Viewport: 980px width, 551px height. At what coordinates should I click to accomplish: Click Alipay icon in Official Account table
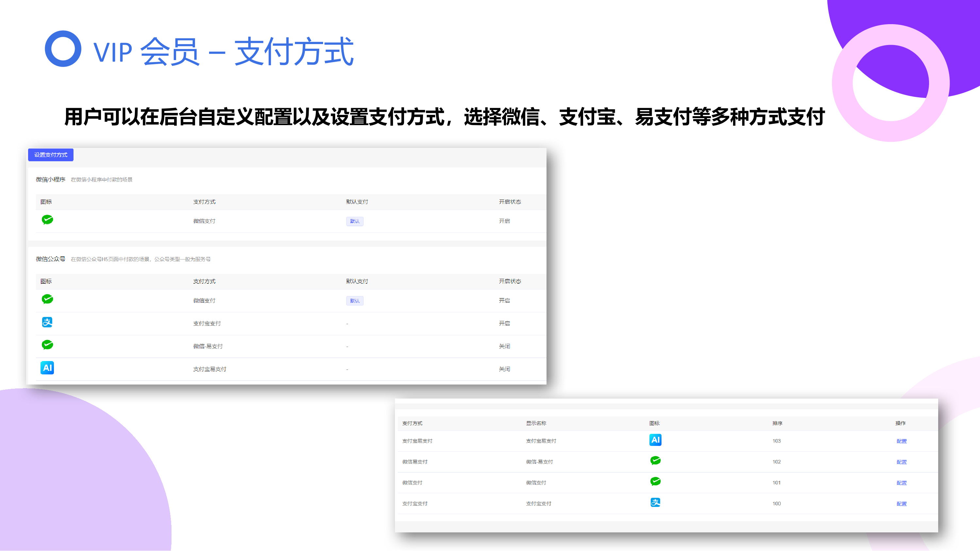pos(47,322)
